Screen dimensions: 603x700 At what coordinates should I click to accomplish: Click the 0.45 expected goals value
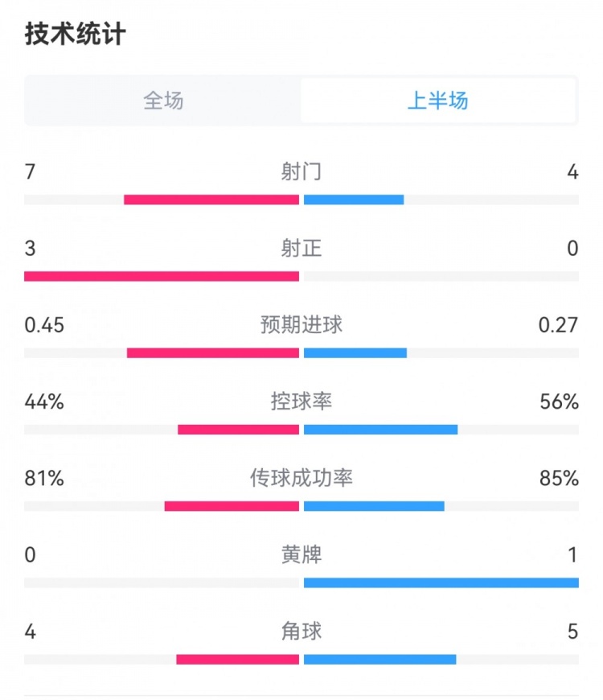coord(44,325)
